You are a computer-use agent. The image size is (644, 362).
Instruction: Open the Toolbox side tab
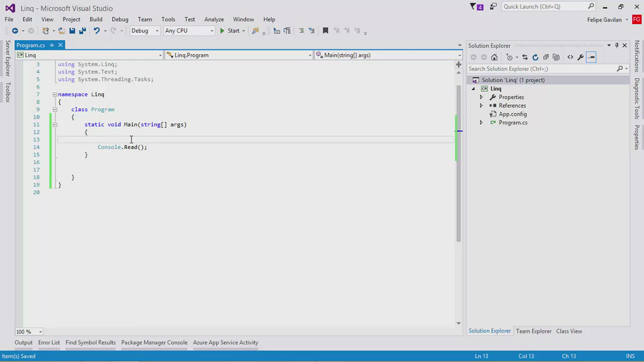(8, 92)
